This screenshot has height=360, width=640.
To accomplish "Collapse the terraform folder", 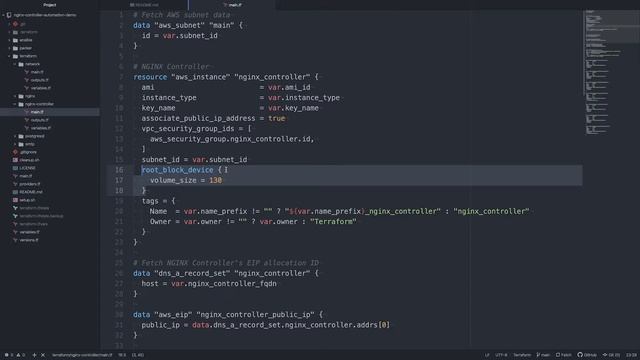I will (9, 56).
